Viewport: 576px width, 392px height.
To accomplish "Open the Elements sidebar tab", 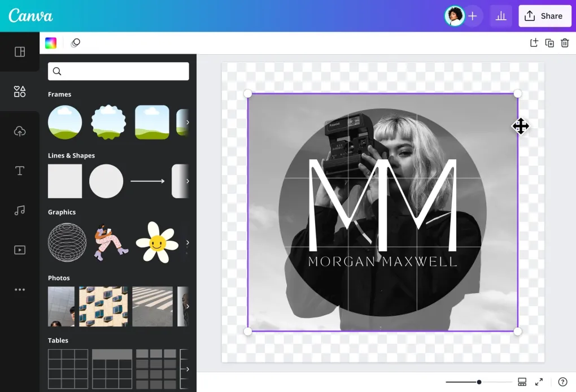I will click(20, 92).
